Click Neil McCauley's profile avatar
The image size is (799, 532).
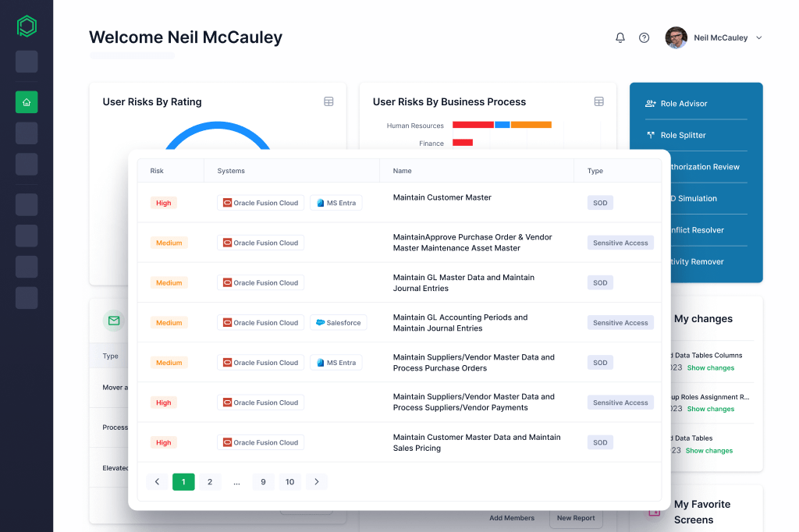[x=676, y=37]
